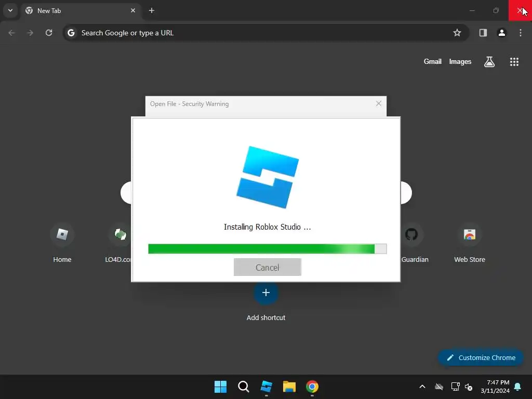Open Gmail link

(x=433, y=61)
